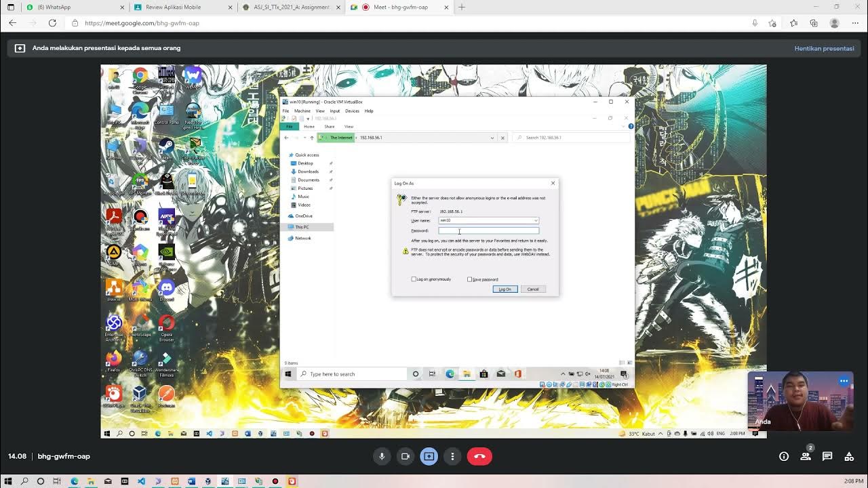Open Edge in VM taskbar
The image size is (868, 488).
[x=450, y=373]
